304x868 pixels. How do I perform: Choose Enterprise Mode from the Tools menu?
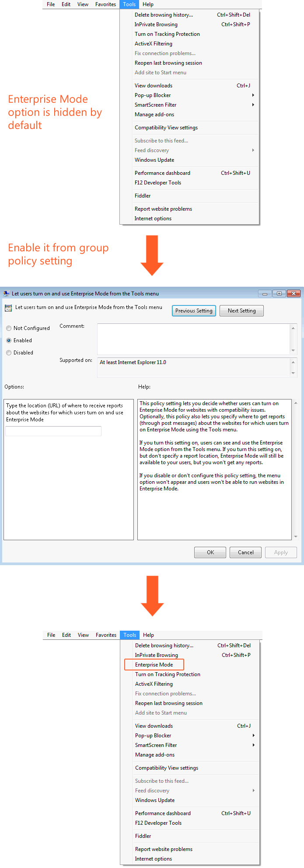154,665
